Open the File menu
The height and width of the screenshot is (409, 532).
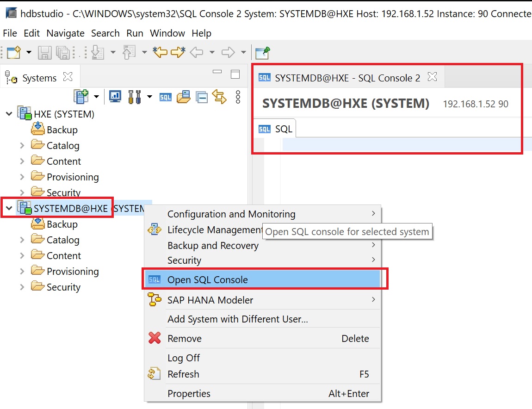coord(10,33)
